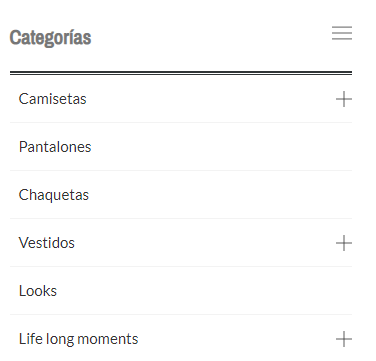Select Vestidos text in category list
Image resolution: width=376 pixels, height=361 pixels.
[x=47, y=243]
